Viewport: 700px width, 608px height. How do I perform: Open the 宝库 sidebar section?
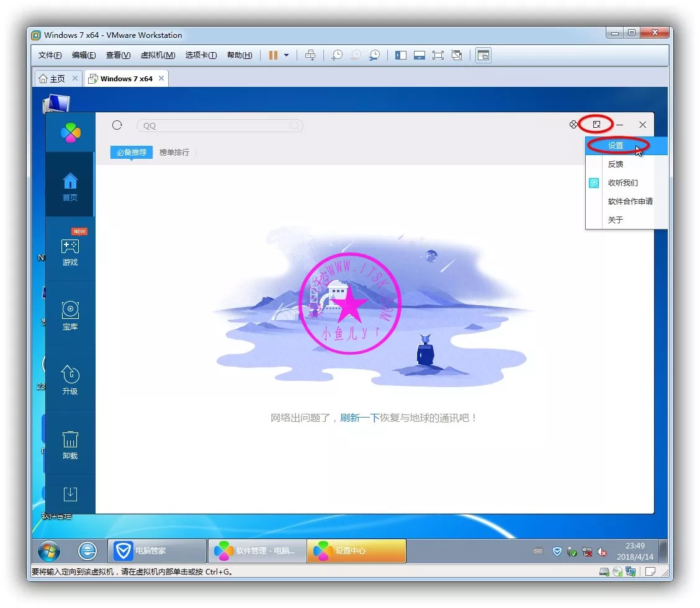pos(70,316)
